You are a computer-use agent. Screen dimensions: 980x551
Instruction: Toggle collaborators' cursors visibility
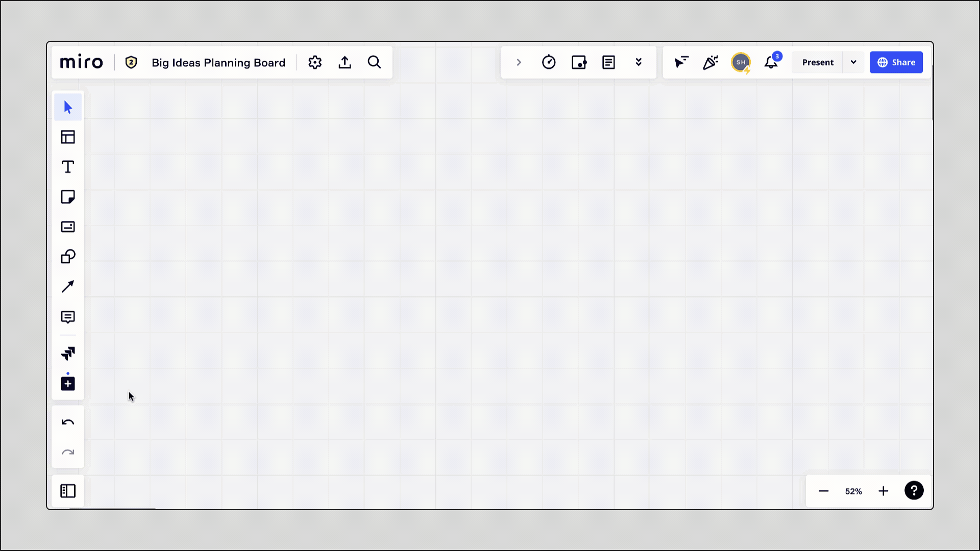coord(681,62)
